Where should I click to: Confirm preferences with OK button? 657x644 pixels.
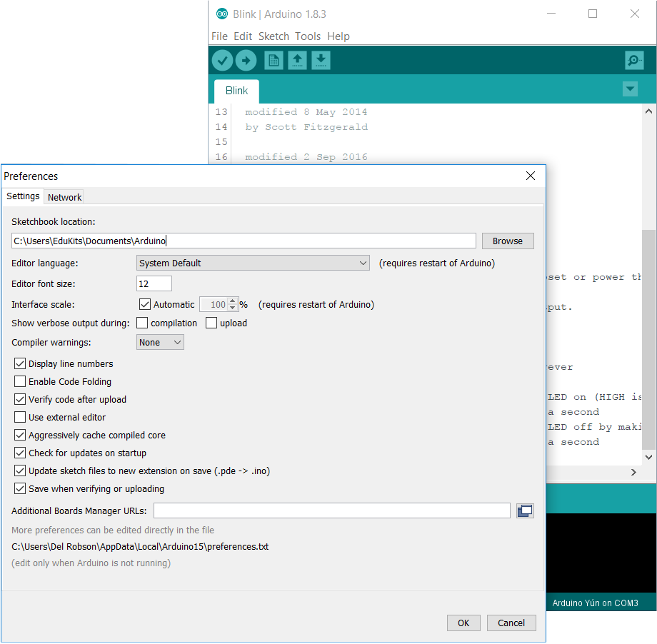coord(463,623)
